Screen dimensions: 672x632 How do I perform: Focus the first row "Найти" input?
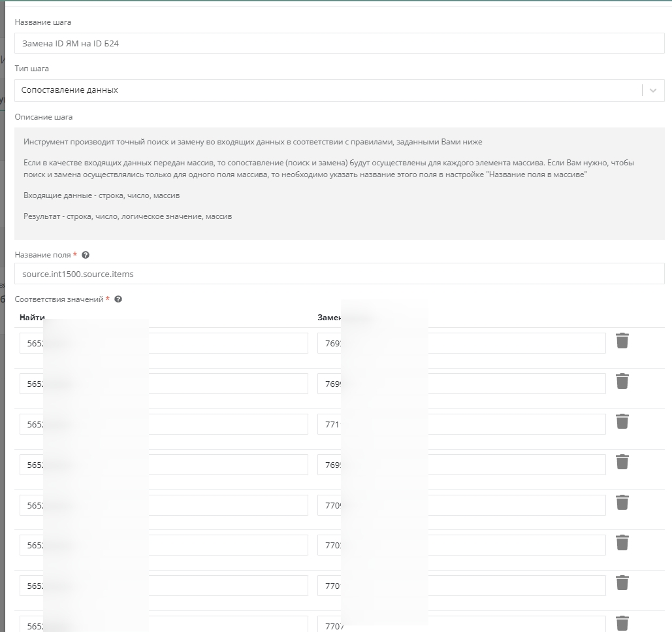pyautogui.click(x=163, y=343)
